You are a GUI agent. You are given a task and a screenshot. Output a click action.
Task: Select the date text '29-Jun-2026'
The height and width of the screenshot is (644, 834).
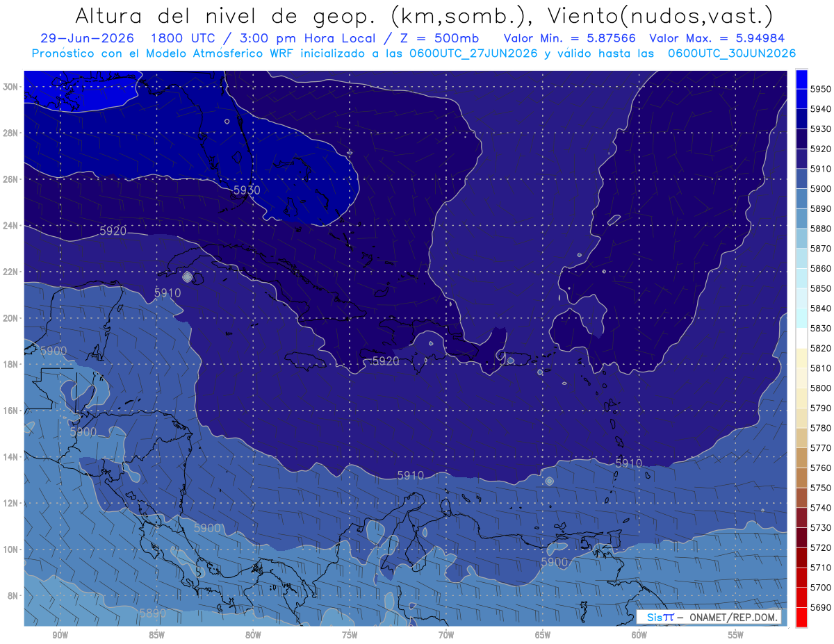tap(88, 38)
